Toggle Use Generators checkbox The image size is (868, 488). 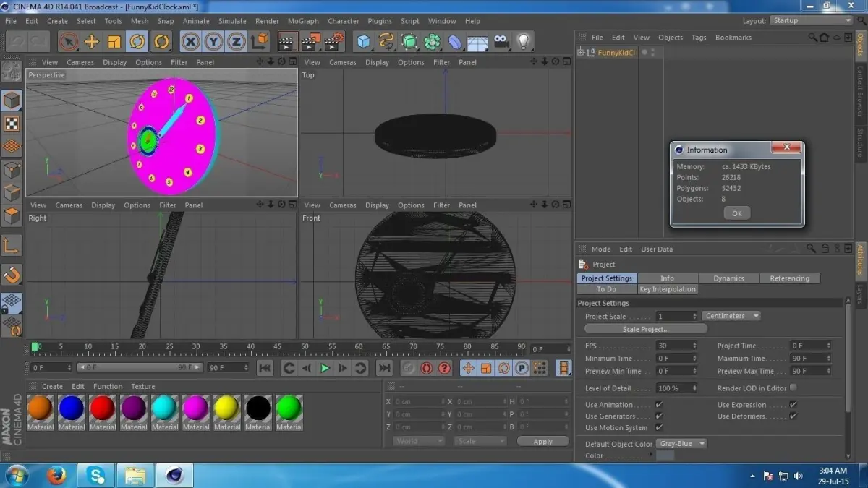[659, 416]
